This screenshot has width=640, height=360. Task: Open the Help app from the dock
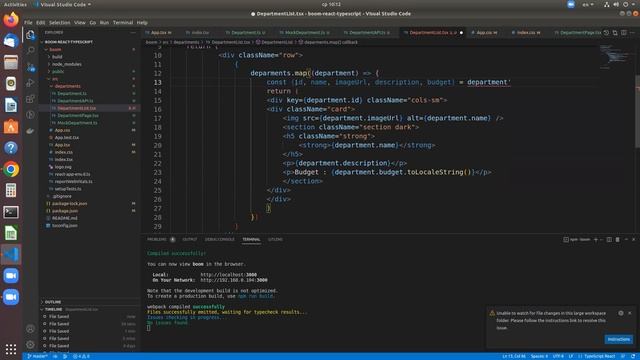coord(11,148)
